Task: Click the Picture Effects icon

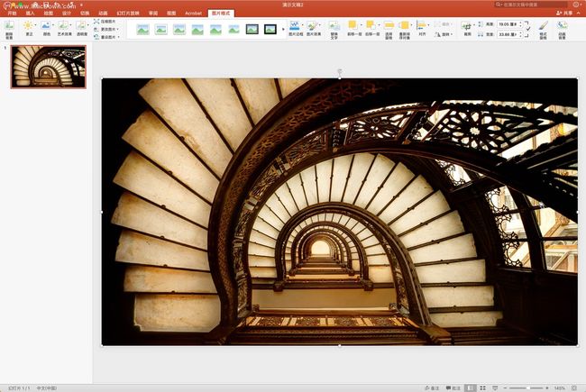Action: tap(312, 25)
